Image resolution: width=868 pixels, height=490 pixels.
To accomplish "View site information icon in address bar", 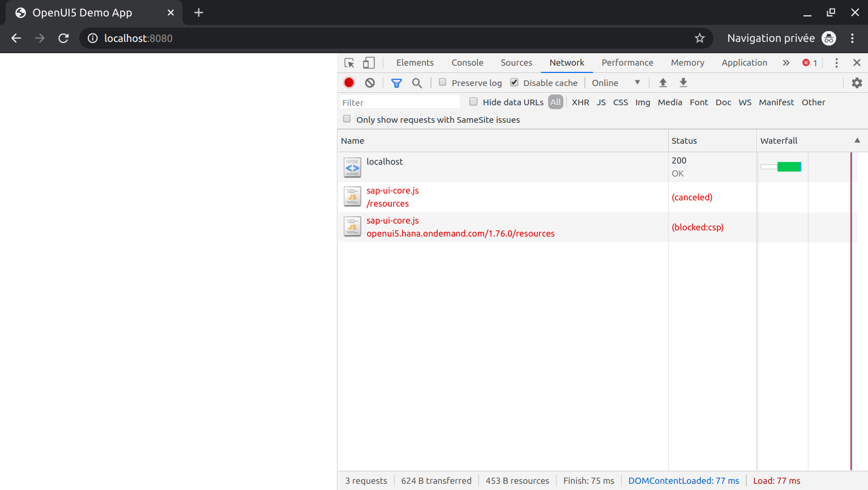I will click(92, 38).
